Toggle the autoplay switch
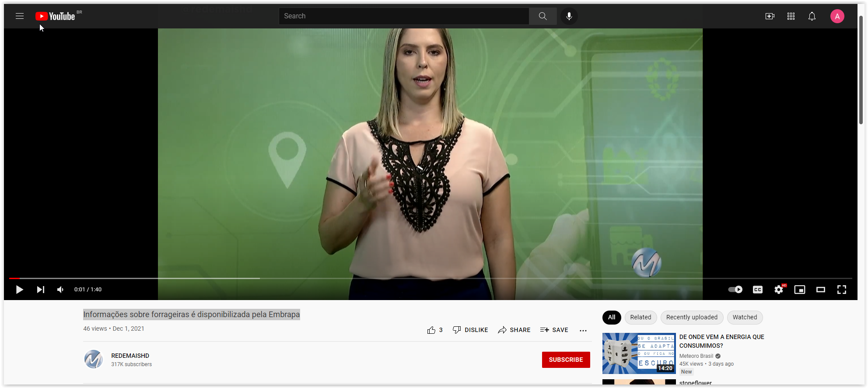This screenshot has height=388, width=868. pyautogui.click(x=735, y=290)
